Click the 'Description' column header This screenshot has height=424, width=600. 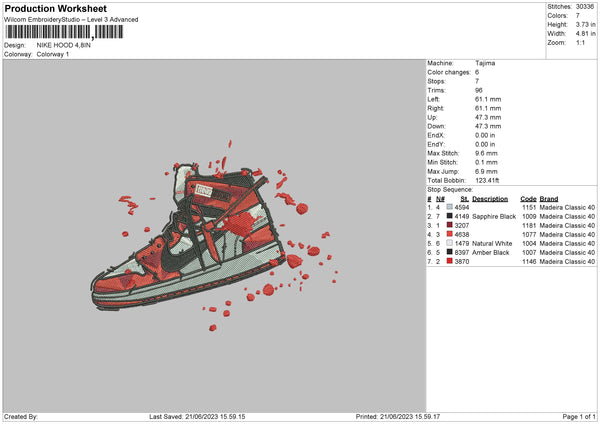click(490, 199)
